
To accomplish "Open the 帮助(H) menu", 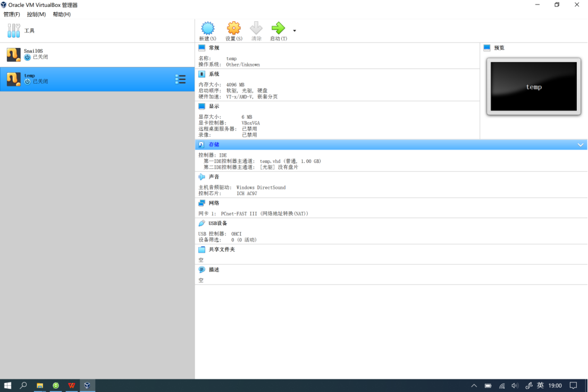I will [62, 14].
